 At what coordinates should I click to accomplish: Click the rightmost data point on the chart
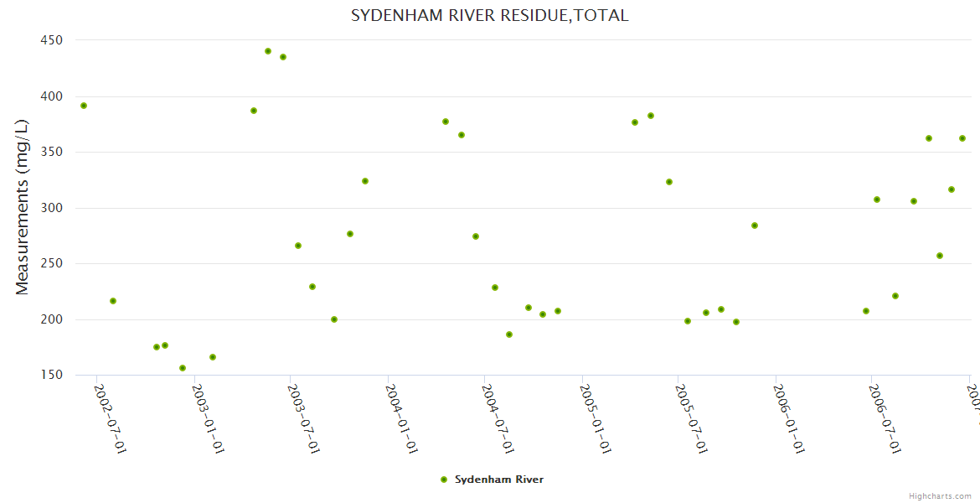click(962, 138)
